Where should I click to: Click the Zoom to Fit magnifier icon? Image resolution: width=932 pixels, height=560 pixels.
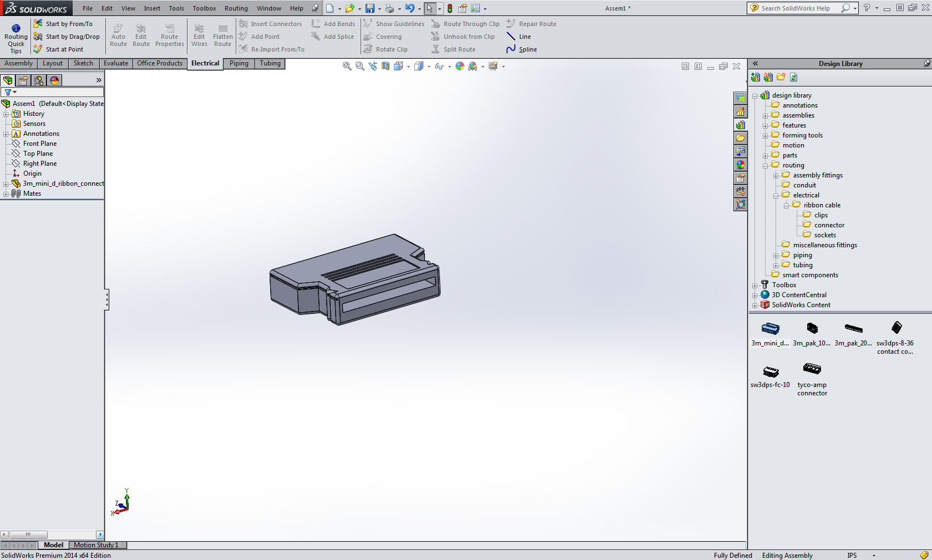tap(347, 66)
